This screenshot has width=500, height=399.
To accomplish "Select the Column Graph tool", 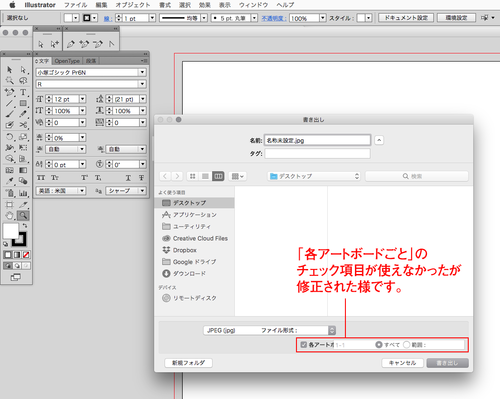I will coord(23,193).
